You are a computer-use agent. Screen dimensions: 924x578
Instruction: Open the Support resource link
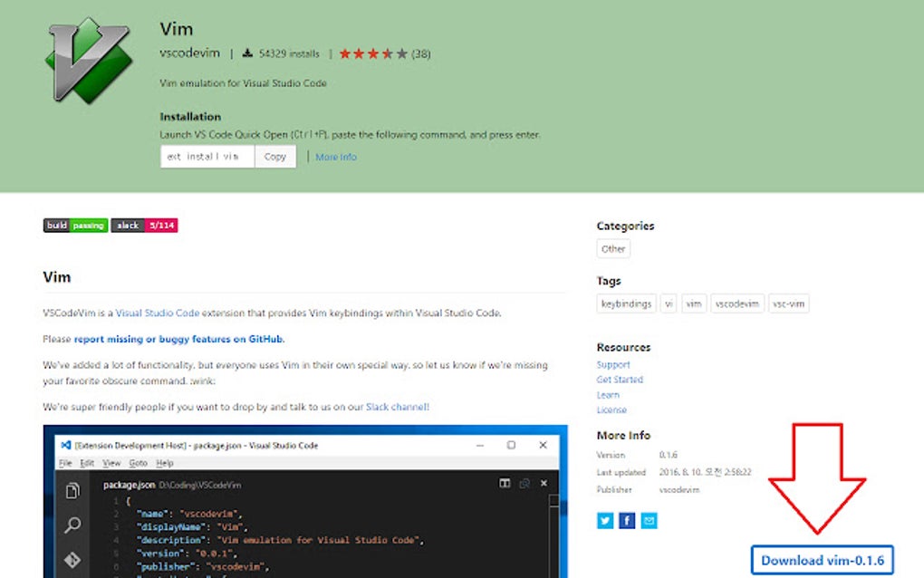pos(613,364)
